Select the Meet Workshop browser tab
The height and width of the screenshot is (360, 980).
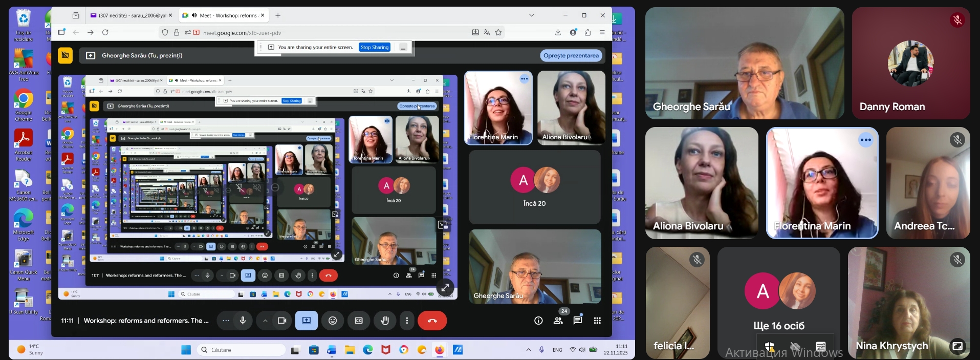click(223, 15)
